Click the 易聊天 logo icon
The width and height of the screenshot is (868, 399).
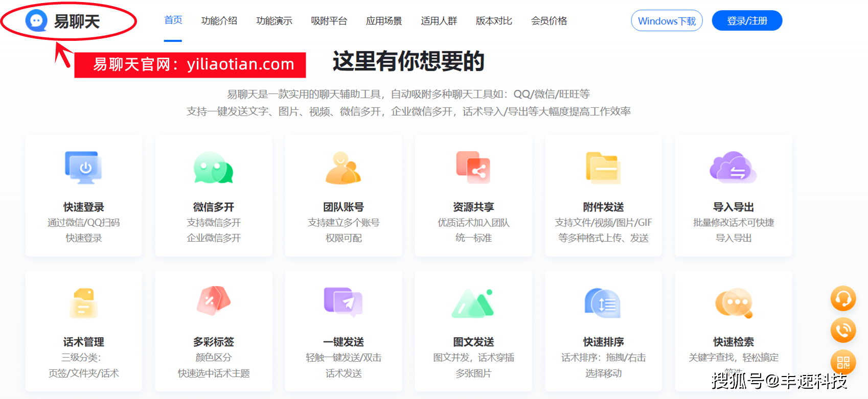pyautogui.click(x=36, y=21)
